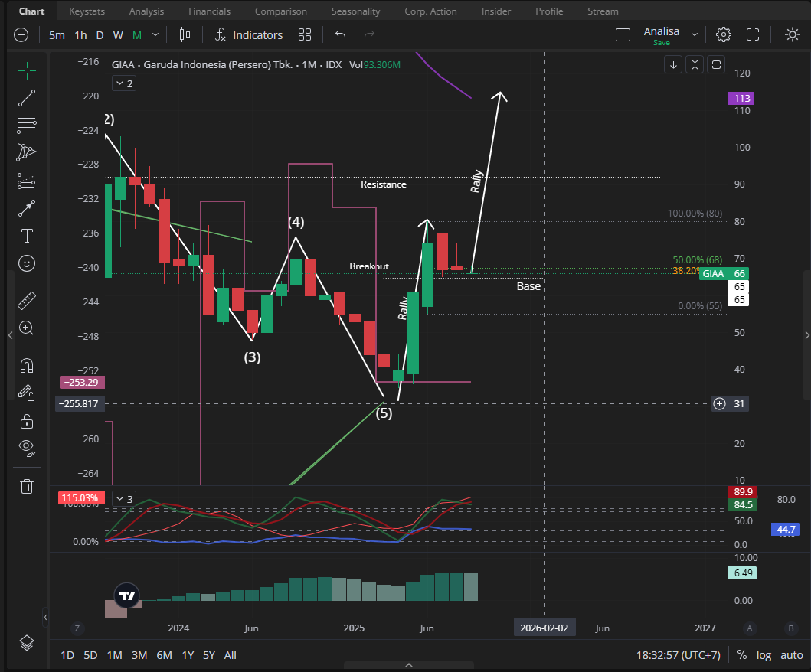Click the TradingView logo
This screenshot has height=672, width=811.
(126, 595)
